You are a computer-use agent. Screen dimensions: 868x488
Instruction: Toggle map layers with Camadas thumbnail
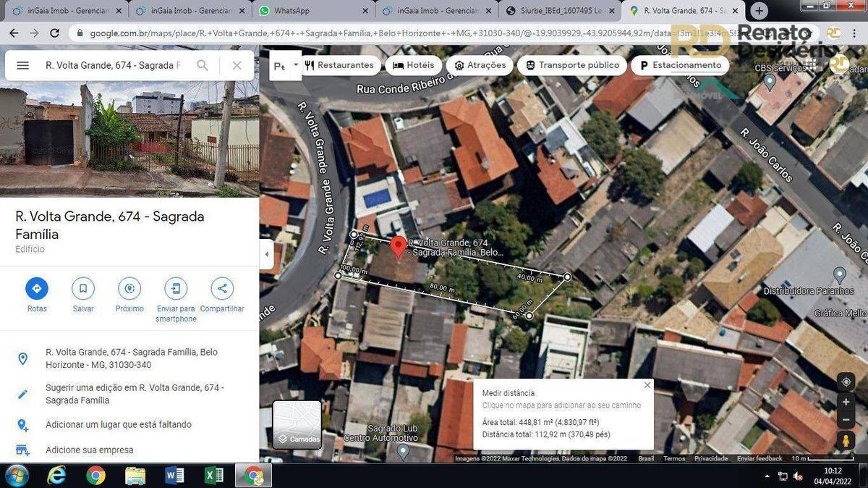297,425
